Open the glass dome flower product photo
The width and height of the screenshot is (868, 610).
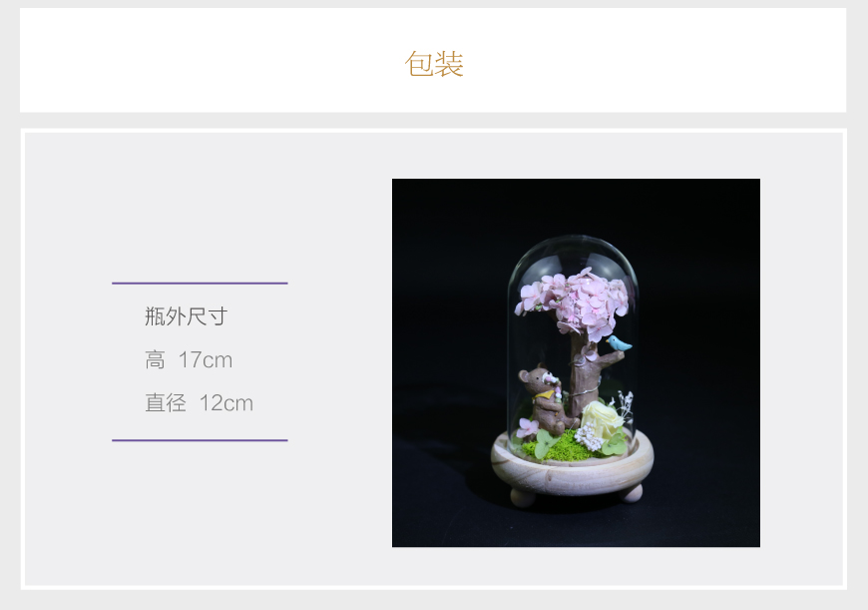point(576,362)
